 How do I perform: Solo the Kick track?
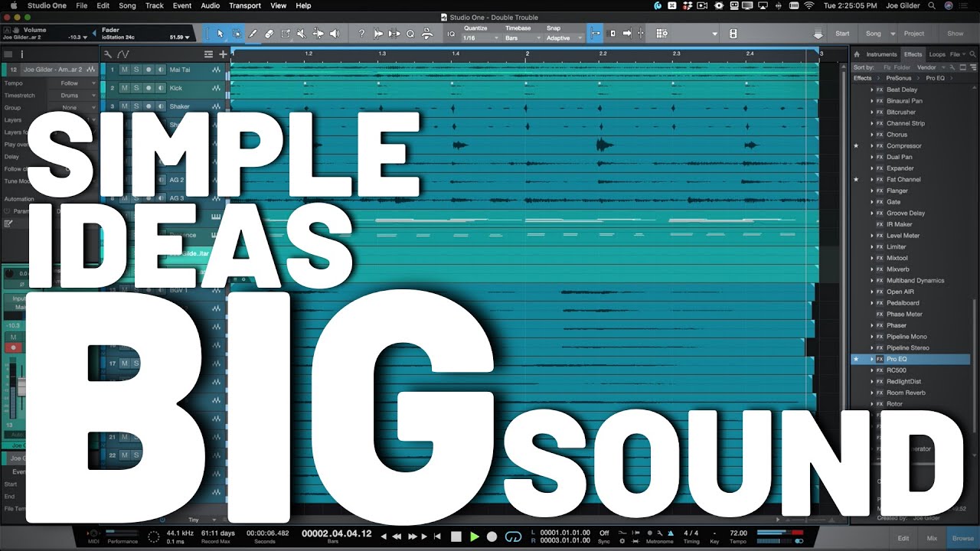136,88
